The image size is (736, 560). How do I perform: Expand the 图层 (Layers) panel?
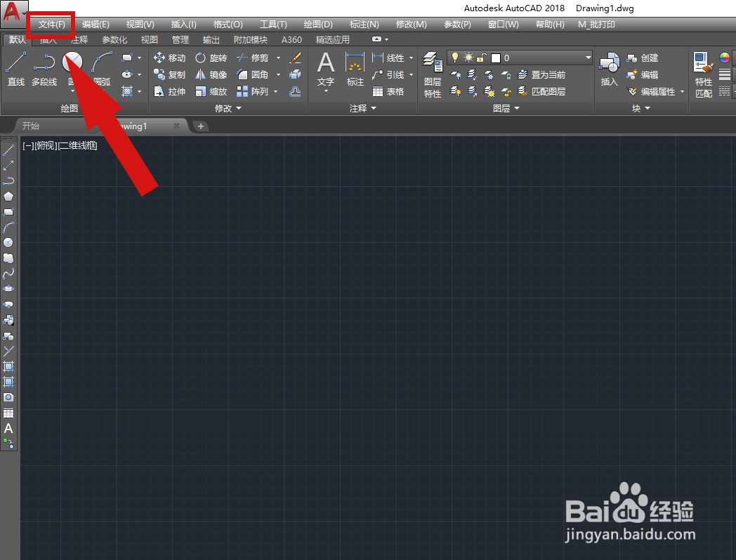pos(506,108)
